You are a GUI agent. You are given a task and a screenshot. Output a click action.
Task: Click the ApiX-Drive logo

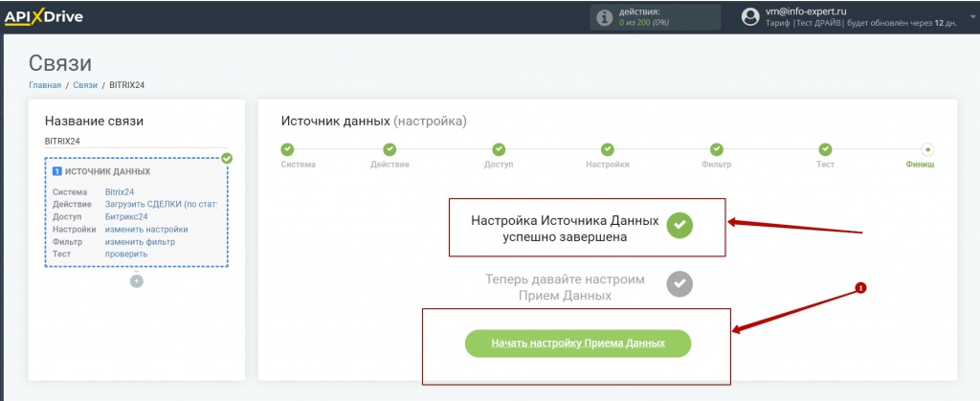pos(44,17)
